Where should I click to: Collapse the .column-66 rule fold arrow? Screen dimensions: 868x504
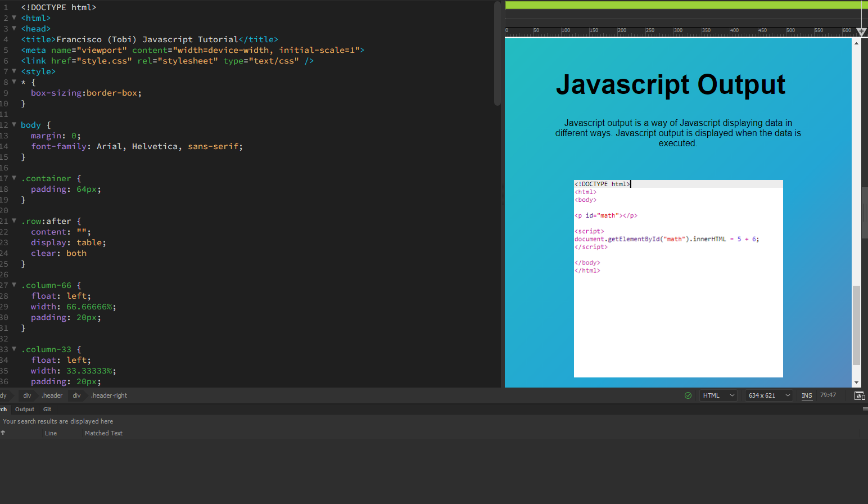(14, 285)
